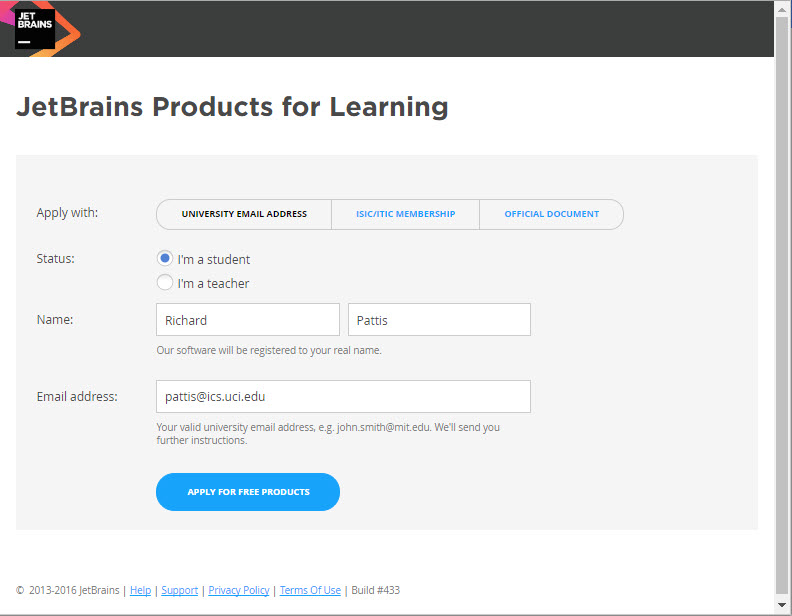The image size is (792, 616).
Task: Click the JetBrains logo icon
Action: (x=35, y=28)
